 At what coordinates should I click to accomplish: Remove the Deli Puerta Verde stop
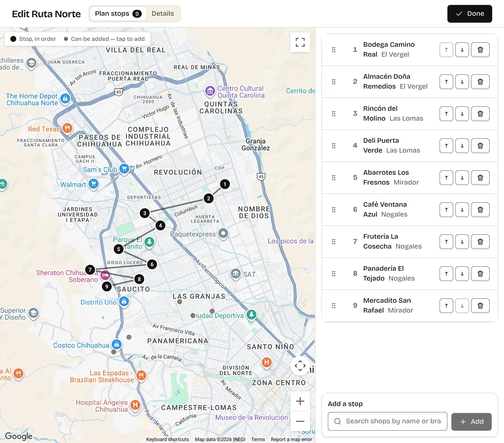[480, 146]
